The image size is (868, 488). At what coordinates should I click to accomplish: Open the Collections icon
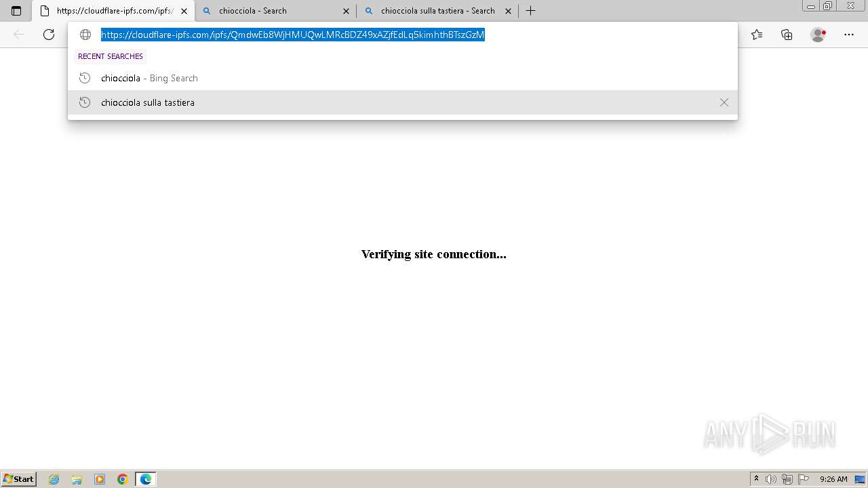(787, 35)
